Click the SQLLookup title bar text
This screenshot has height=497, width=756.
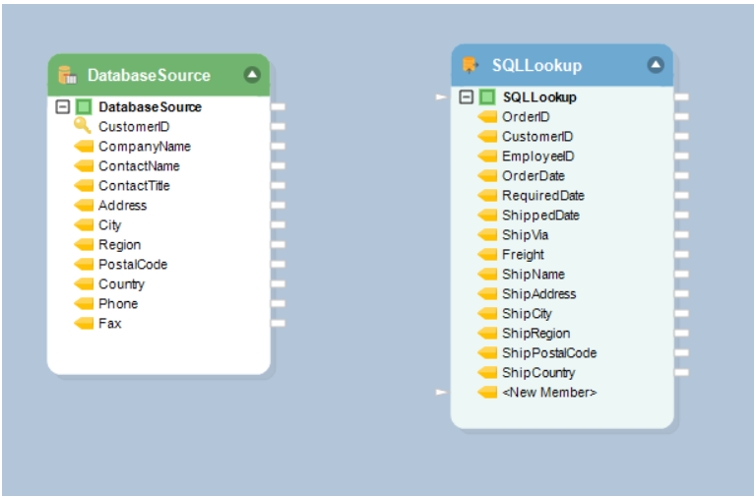click(x=536, y=66)
